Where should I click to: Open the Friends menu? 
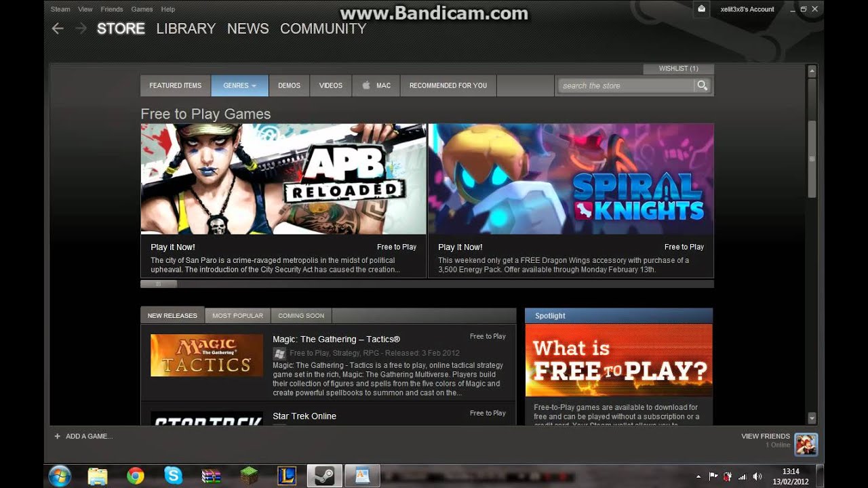112,9
